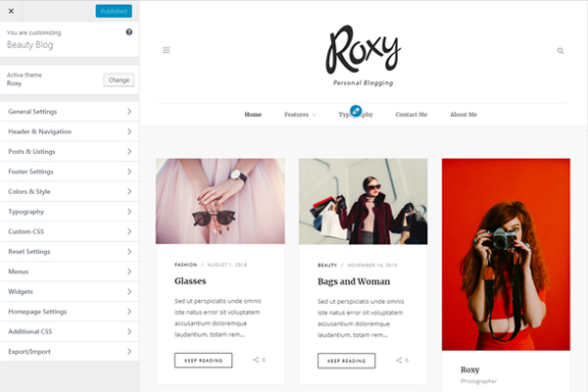Open the Typography customizer section
588x392 pixels.
[x=70, y=212]
